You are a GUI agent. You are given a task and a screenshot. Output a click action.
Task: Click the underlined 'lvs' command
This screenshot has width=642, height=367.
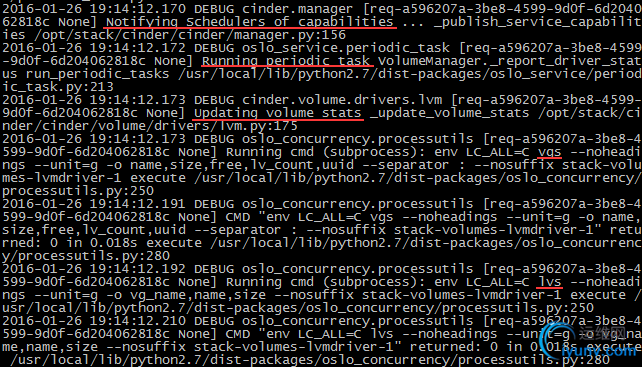pos(549,282)
